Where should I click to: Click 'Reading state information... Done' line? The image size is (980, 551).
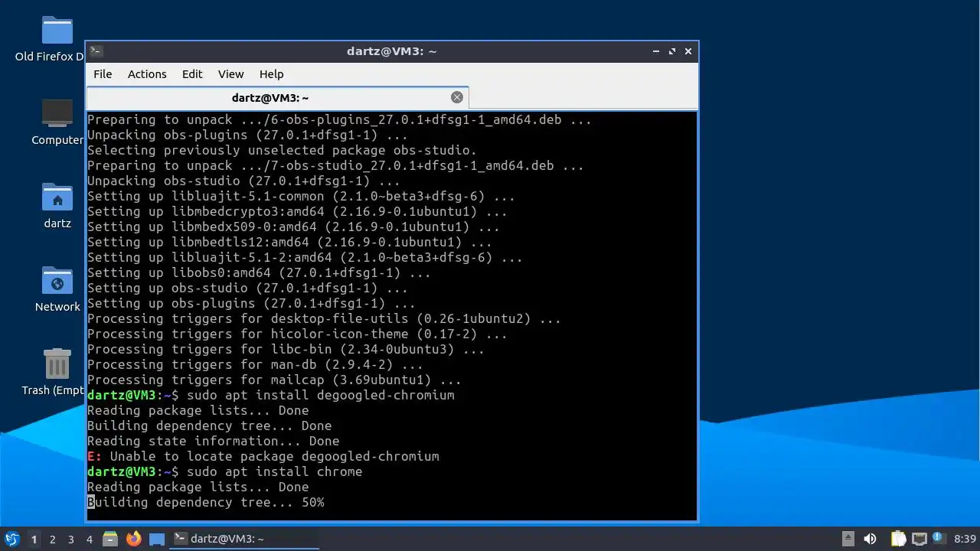click(x=214, y=442)
